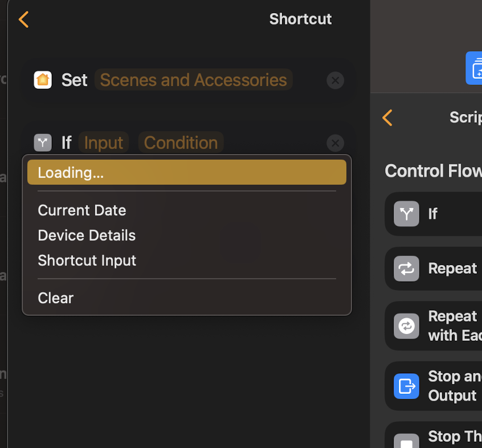
Task: Open the Condition dropdown
Action: pyautogui.click(x=181, y=142)
